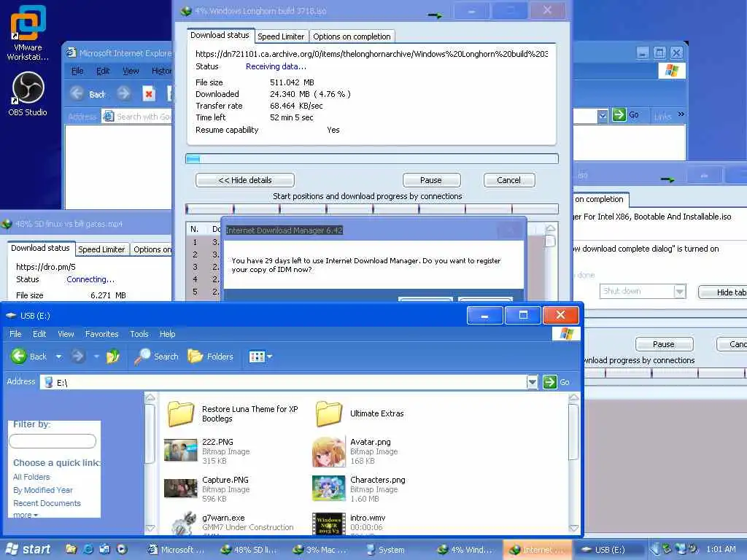
Task: Click the All Folders quick link
Action: [31, 477]
